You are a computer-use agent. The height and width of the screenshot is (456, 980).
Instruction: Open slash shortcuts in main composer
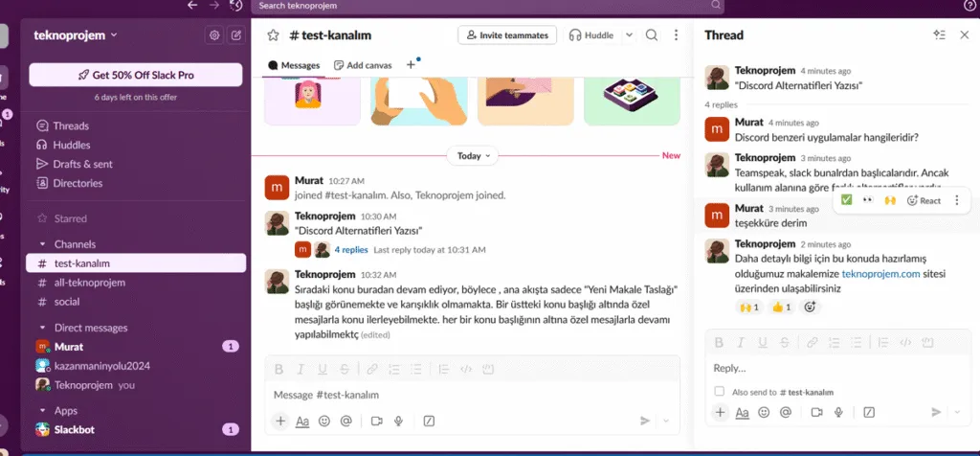click(x=429, y=421)
